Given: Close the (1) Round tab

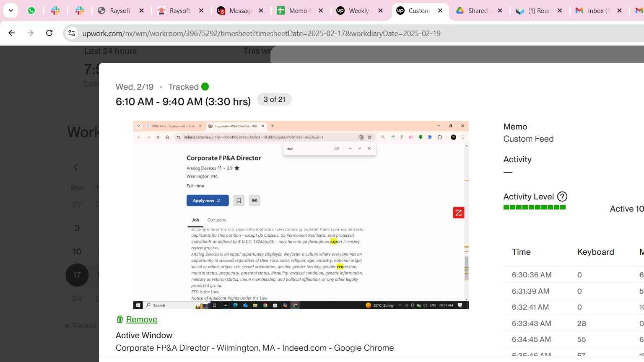Looking at the screenshot, I should click(x=559, y=10).
